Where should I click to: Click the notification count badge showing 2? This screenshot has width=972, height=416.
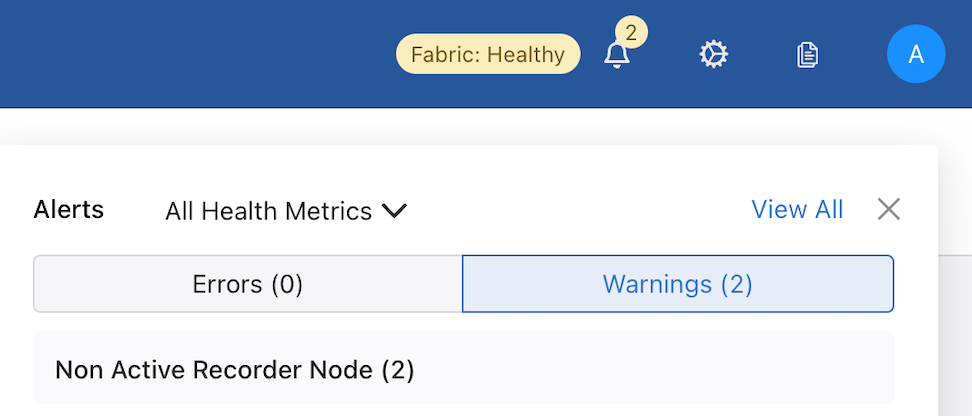[x=629, y=32]
